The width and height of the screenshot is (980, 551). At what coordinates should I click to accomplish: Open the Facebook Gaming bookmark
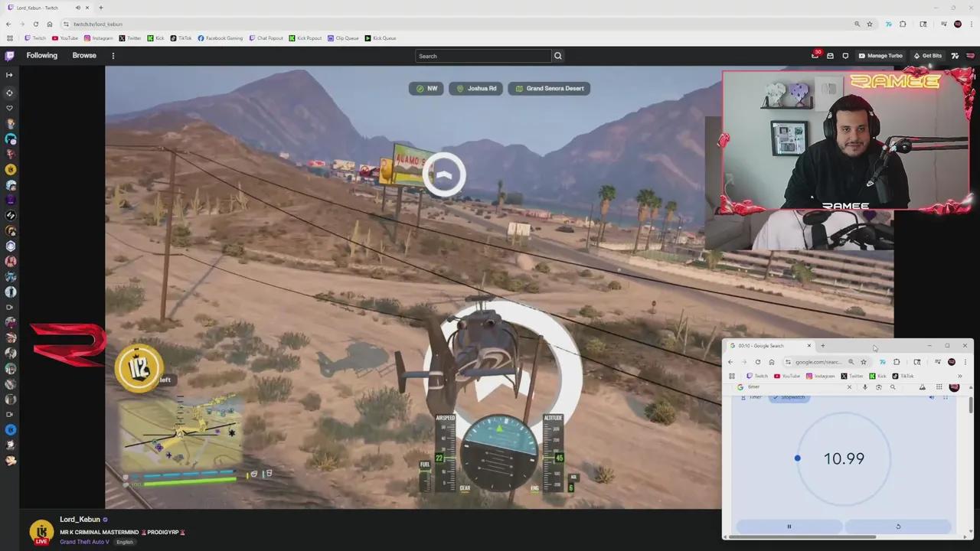220,38
